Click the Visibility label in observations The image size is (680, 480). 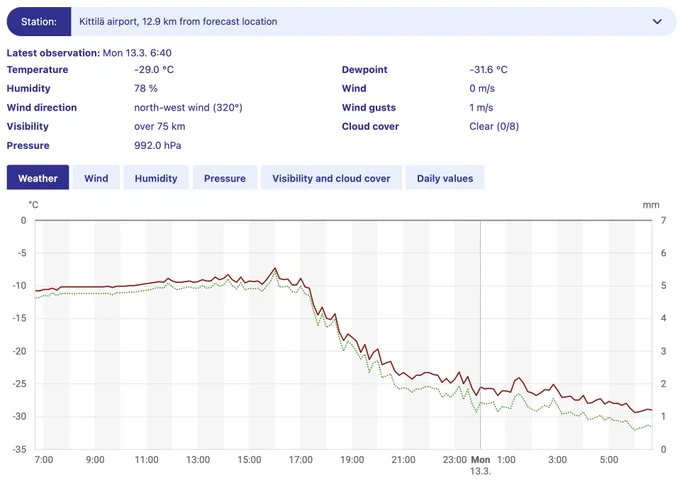[28, 127]
